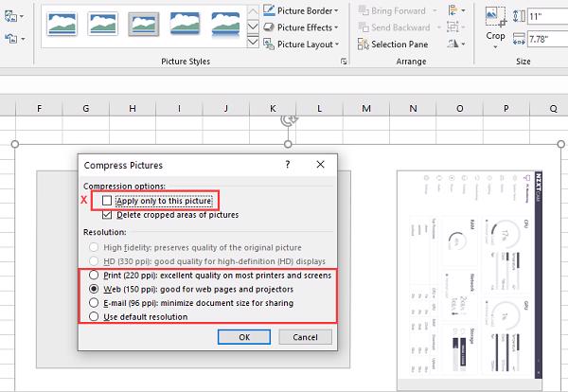
Task: Select Print (220 ppi) resolution
Action: [x=94, y=275]
